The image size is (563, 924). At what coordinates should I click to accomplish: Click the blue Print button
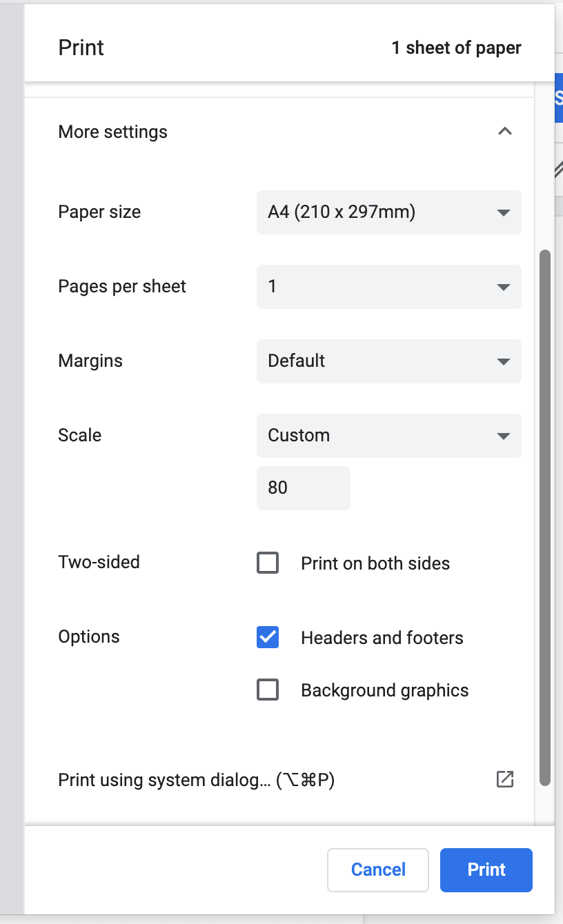(x=486, y=870)
